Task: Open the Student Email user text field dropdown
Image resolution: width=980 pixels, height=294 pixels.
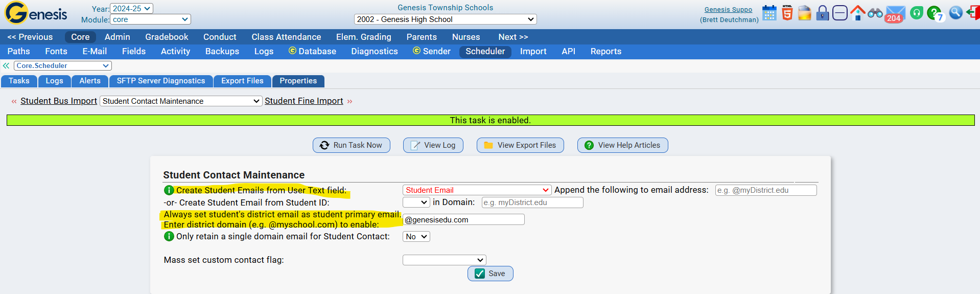Action: pos(477,190)
